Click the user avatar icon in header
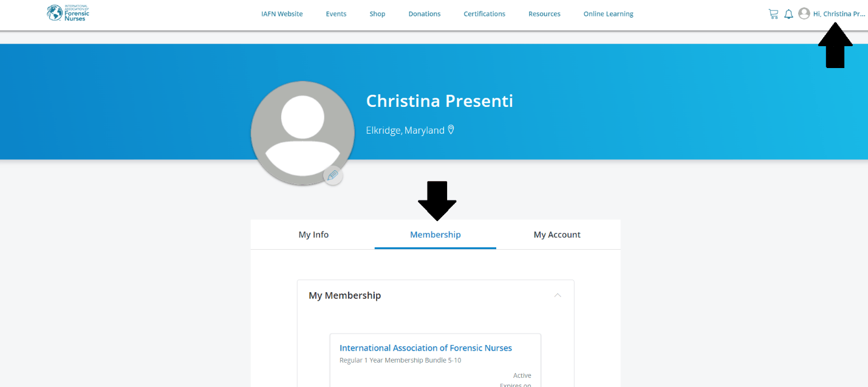The height and width of the screenshot is (387, 868). tap(804, 13)
